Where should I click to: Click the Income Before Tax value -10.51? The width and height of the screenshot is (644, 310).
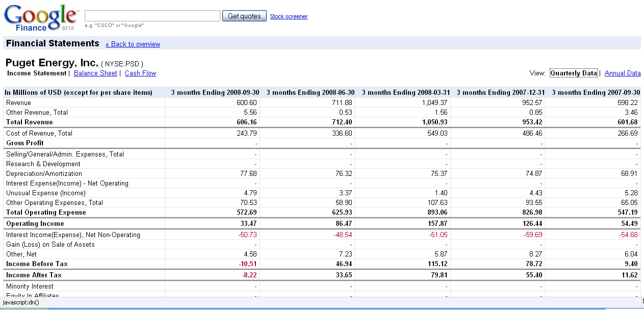[248, 264]
